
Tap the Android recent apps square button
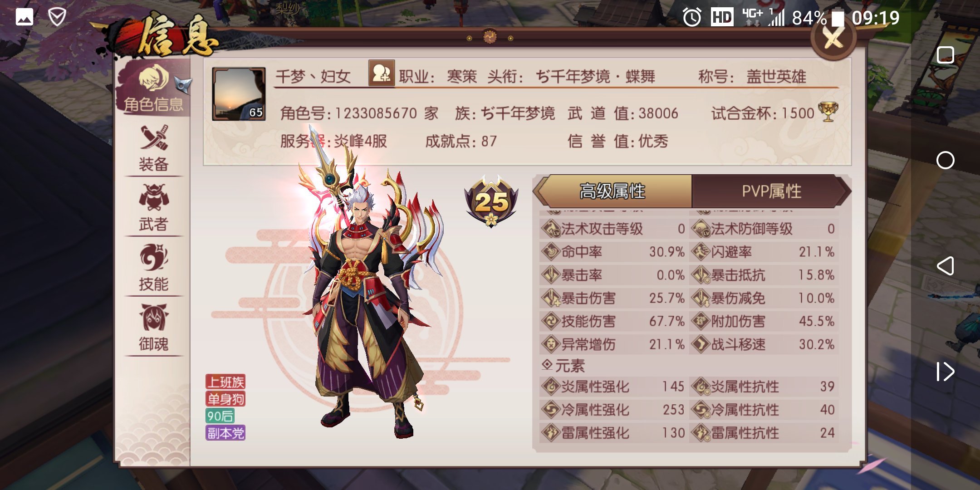946,55
